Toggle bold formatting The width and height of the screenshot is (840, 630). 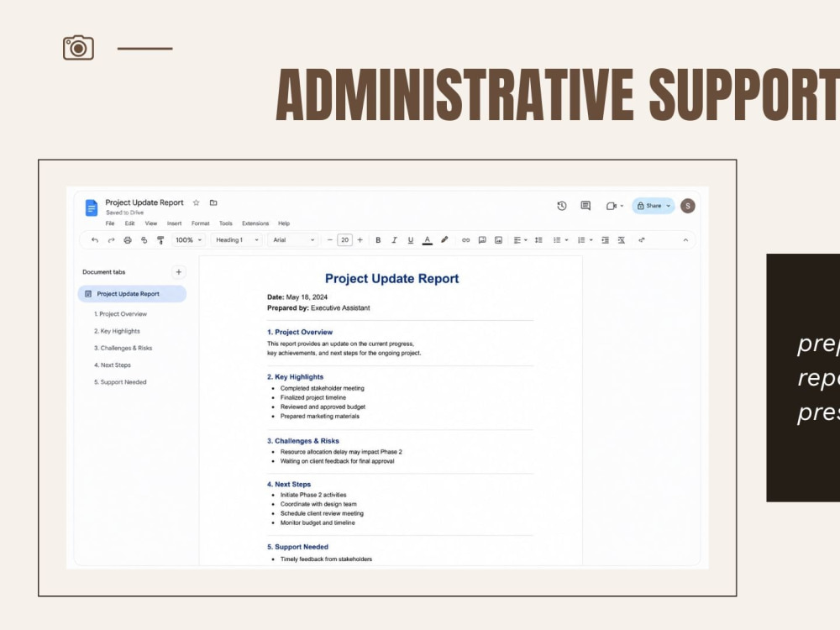378,240
